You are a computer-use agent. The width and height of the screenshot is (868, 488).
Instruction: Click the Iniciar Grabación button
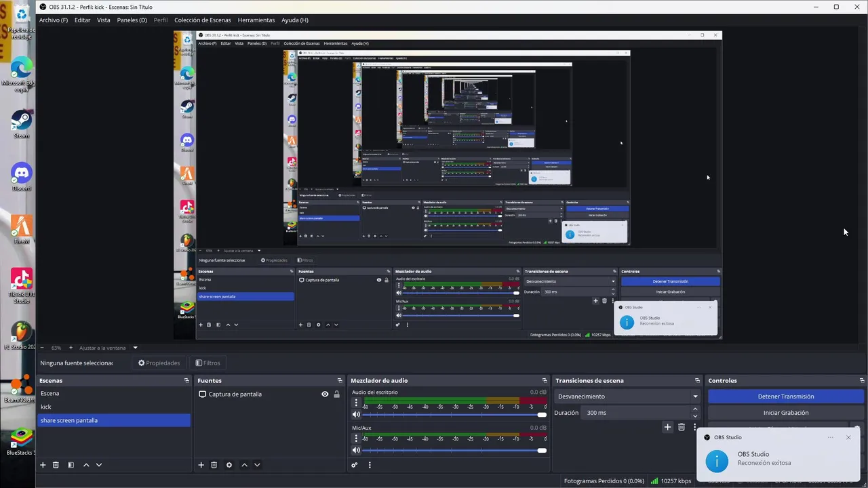(786, 413)
